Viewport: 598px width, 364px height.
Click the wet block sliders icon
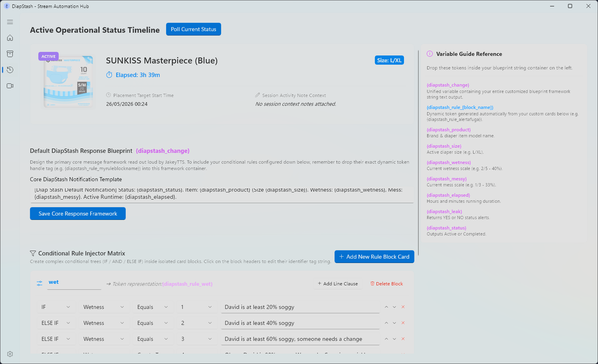tap(40, 283)
